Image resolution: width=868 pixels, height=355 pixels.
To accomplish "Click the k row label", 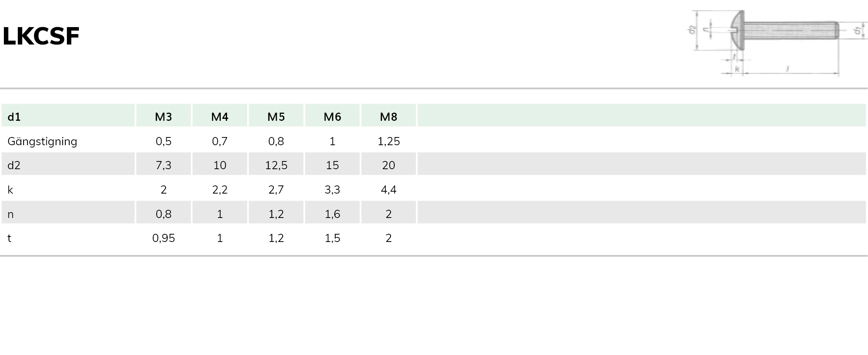I will 10,190.
